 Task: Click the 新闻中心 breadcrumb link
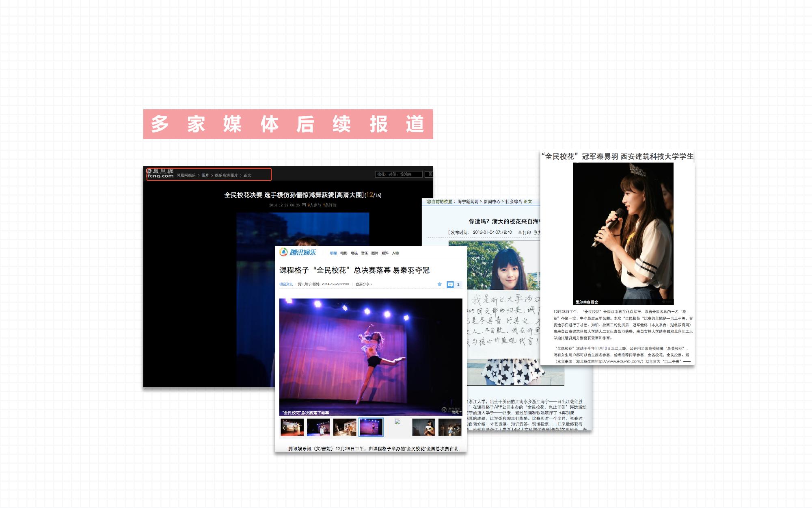tap(492, 202)
